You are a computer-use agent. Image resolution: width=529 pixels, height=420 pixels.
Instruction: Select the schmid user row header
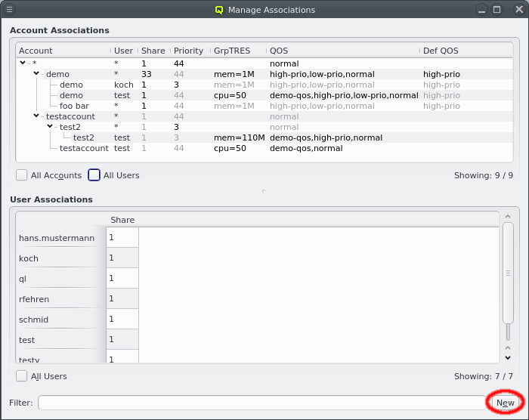61,319
